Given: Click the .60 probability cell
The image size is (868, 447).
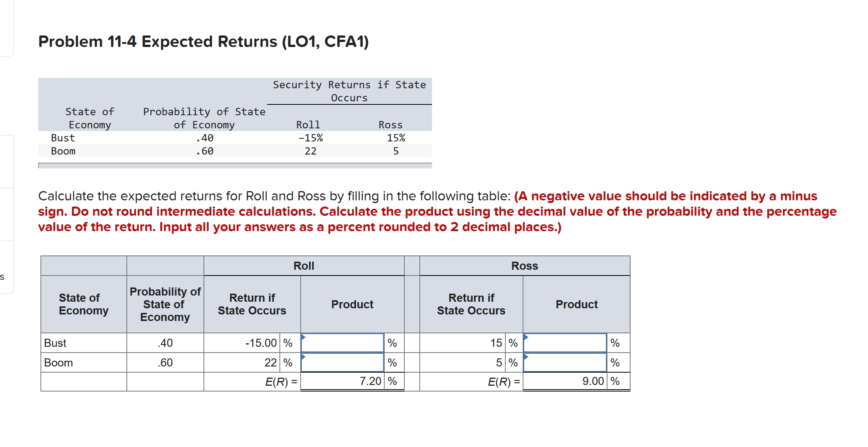Looking at the screenshot, I should pyautogui.click(x=165, y=362).
